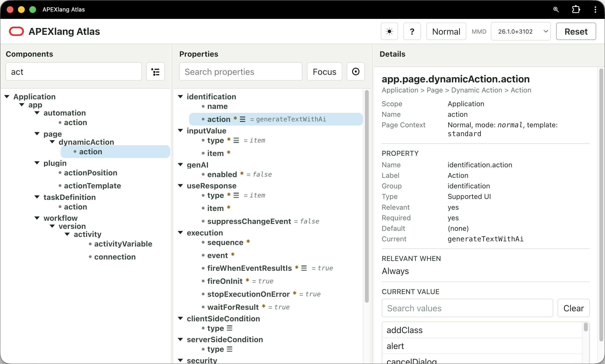
Task: Click the Search values field
Action: [467, 308]
